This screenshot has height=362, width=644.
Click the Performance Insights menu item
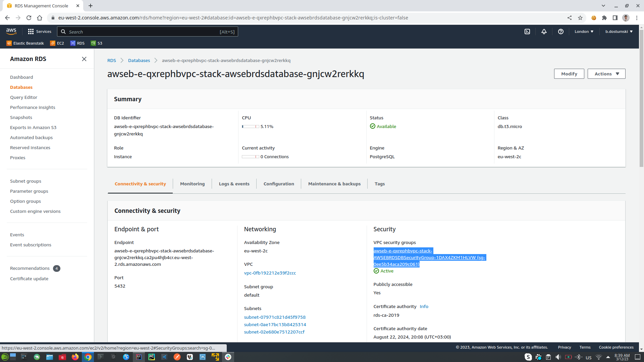32,107
